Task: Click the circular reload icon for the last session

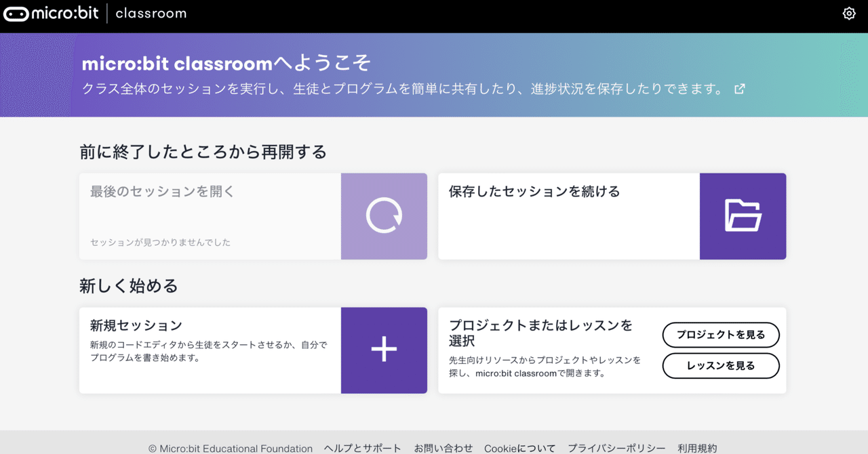Action: pyautogui.click(x=384, y=215)
